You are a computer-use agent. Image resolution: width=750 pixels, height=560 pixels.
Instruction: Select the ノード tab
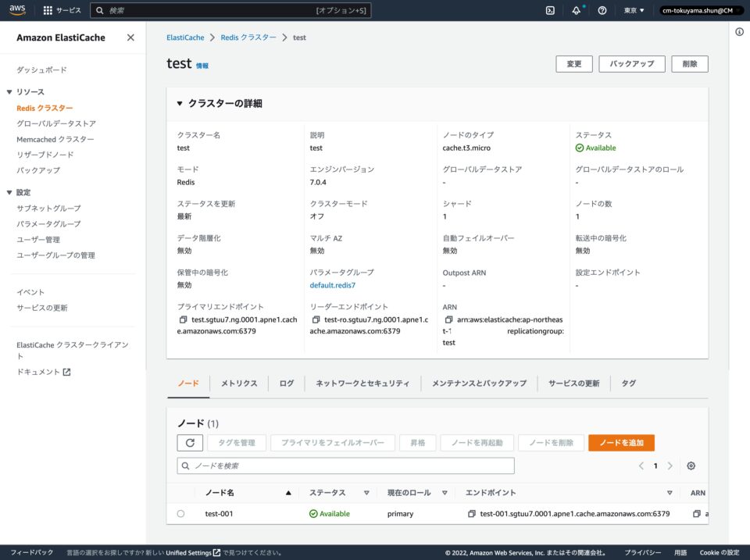click(188, 383)
